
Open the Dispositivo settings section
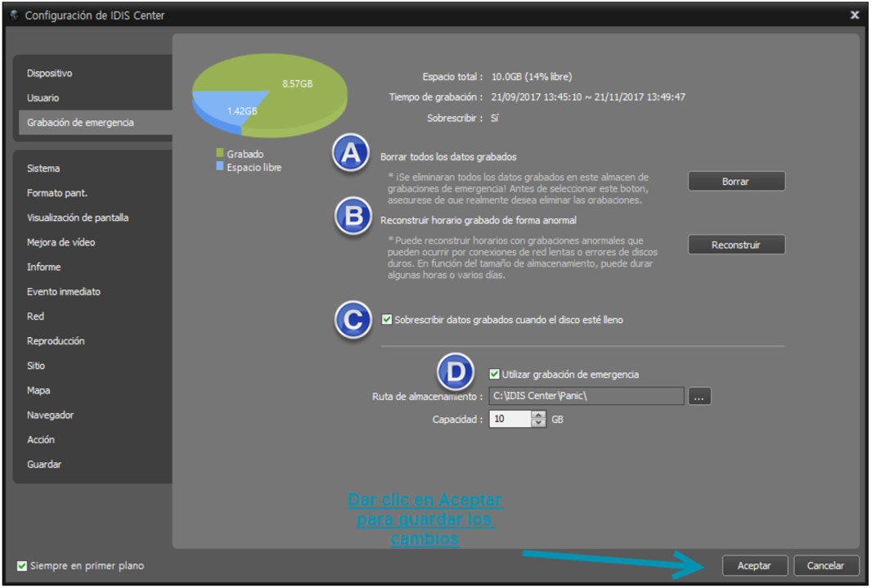[50, 74]
